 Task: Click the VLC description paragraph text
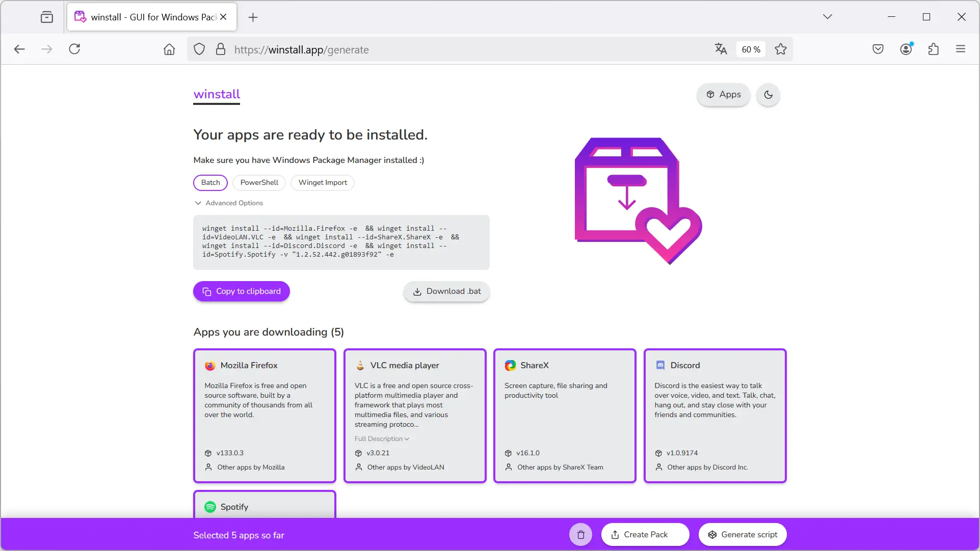pyautogui.click(x=414, y=405)
